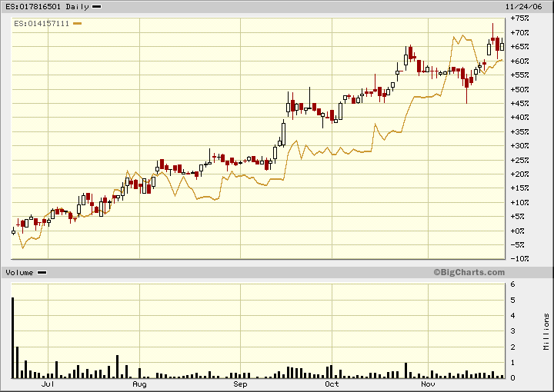Click the +0% axis label
Image resolution: width=554 pixels, height=392 pixels.
(x=519, y=231)
